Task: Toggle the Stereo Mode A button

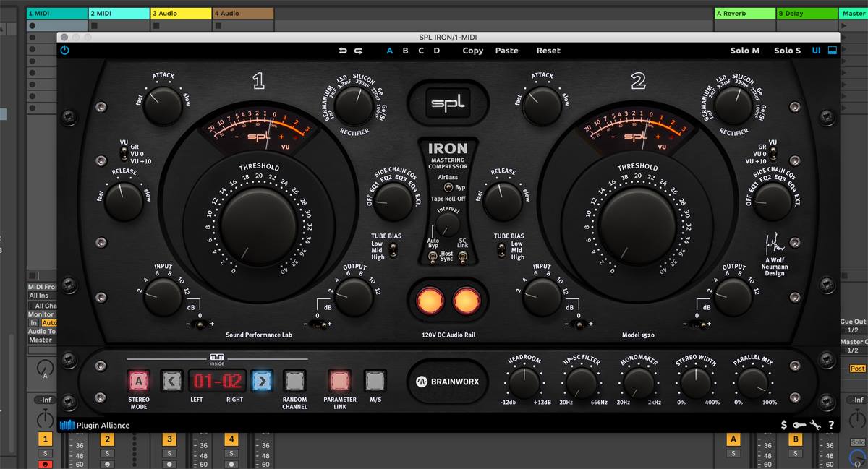Action: click(x=139, y=381)
